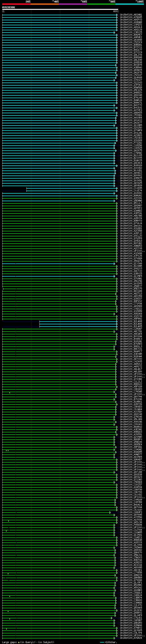Open hit UniRef100_A9SF03
The height and width of the screenshot is (644, 146).
(x=131, y=20)
